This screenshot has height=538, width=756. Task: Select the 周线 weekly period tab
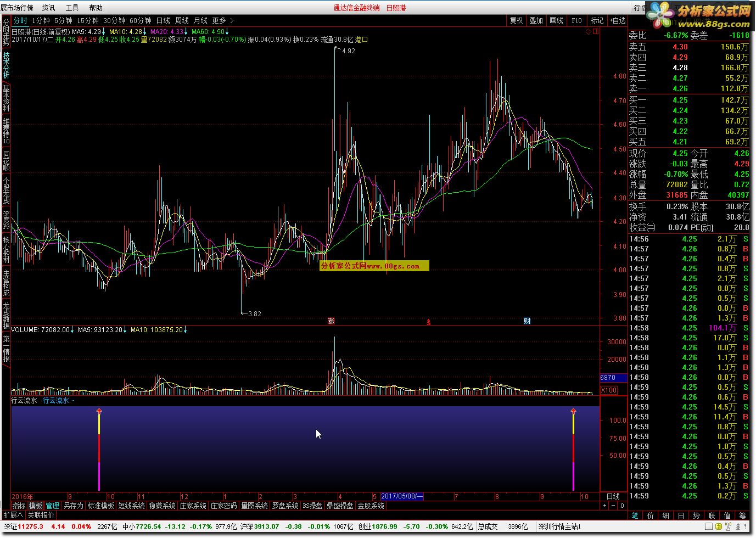point(182,20)
